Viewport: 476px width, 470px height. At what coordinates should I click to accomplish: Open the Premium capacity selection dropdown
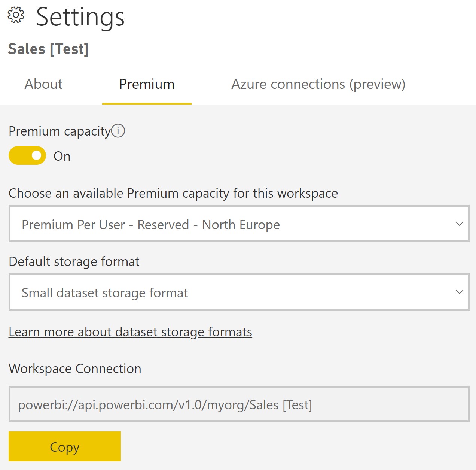tap(239, 224)
